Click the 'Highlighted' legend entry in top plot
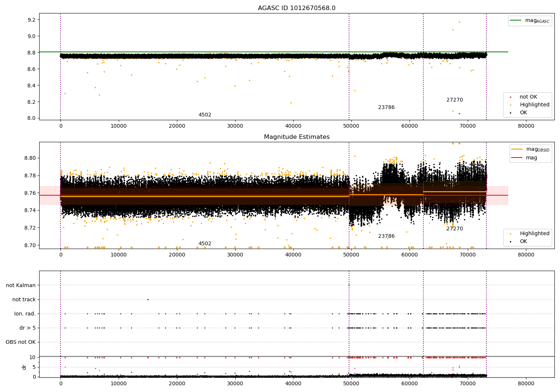Image resolution: width=560 pixels, height=392 pixels. pos(535,105)
